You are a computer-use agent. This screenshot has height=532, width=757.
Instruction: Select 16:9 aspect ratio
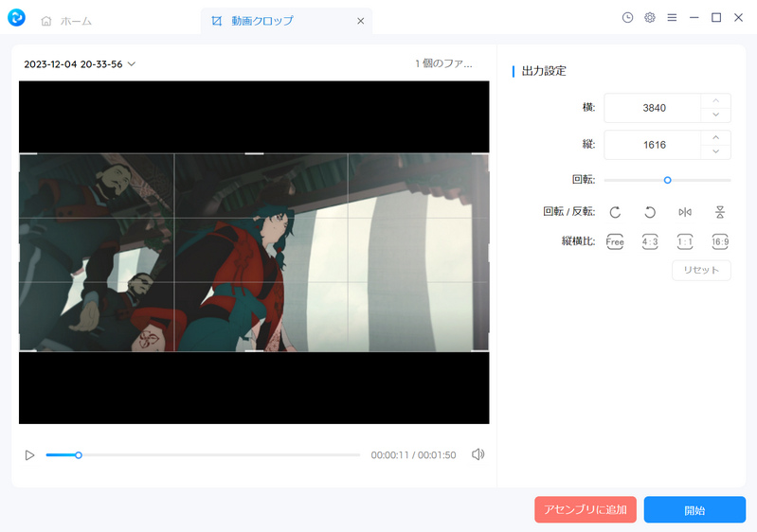point(720,241)
